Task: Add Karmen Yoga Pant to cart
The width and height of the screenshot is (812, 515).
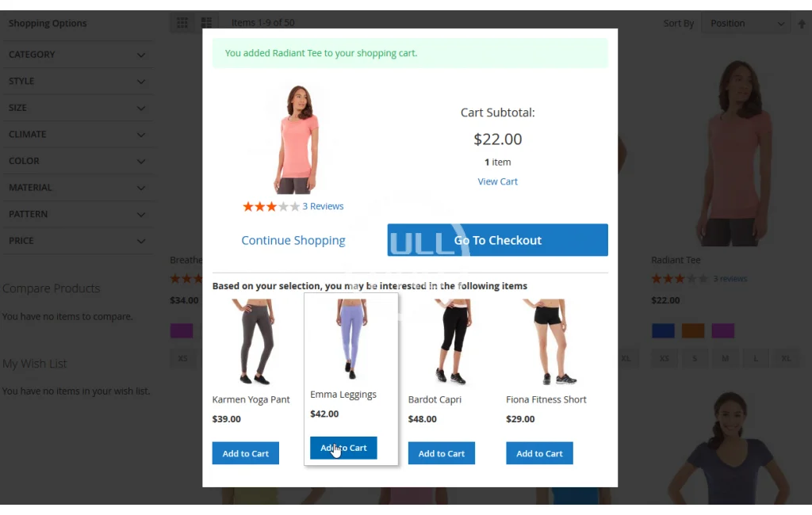Action: point(246,453)
